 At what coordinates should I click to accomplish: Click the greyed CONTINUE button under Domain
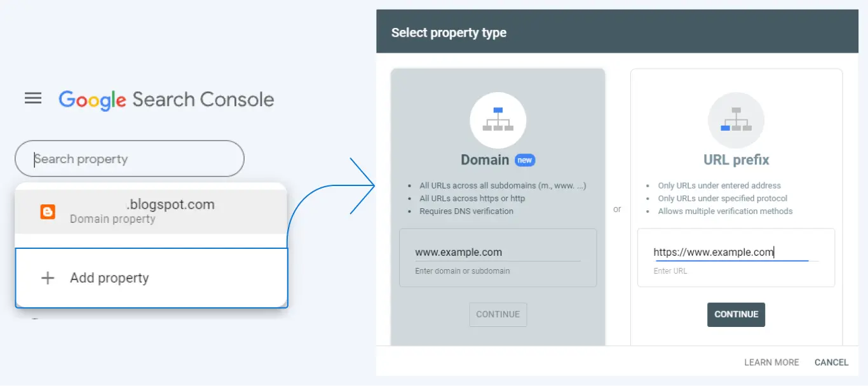tap(498, 314)
